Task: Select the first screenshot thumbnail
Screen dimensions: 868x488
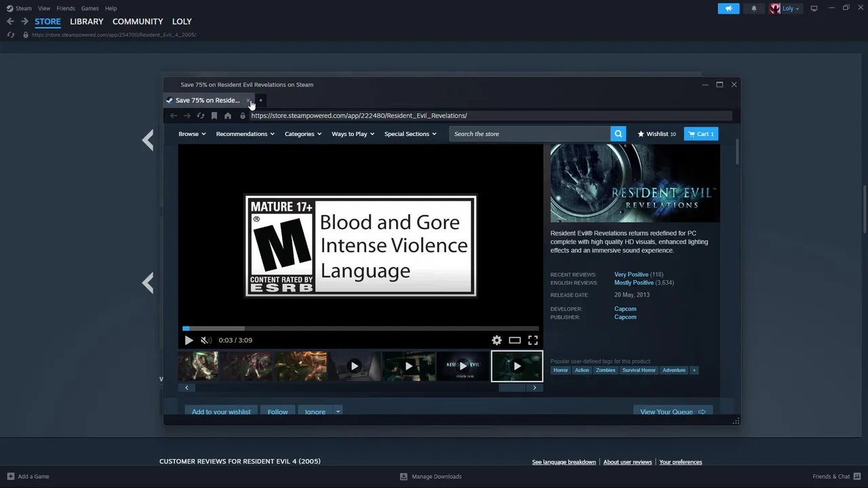Action: (x=198, y=366)
